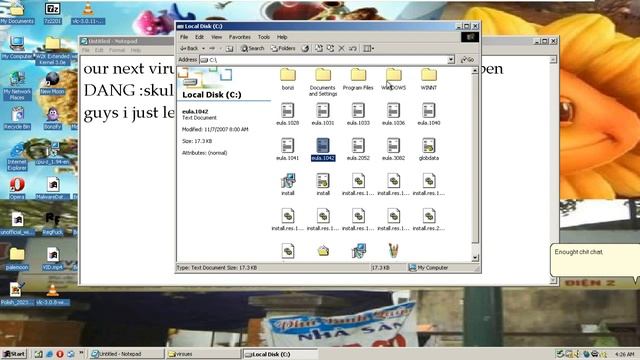
Task: Open My Documents desktop icon
Action: (17, 13)
